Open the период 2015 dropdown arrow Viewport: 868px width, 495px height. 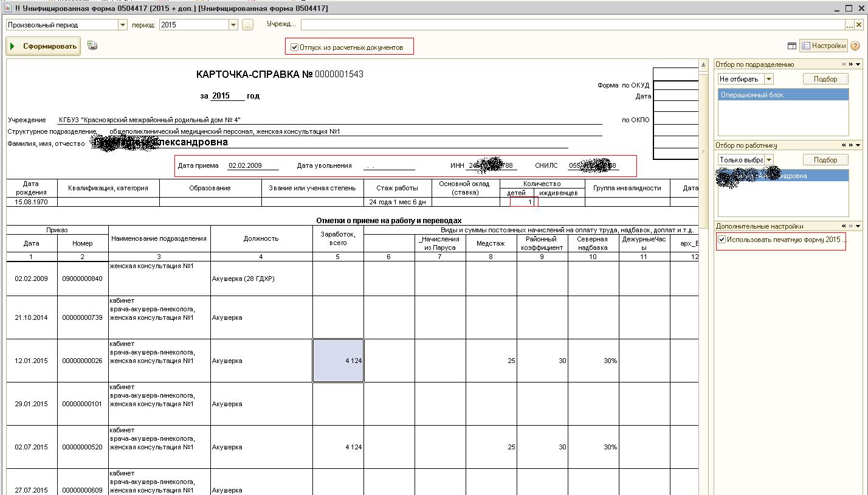tap(233, 25)
